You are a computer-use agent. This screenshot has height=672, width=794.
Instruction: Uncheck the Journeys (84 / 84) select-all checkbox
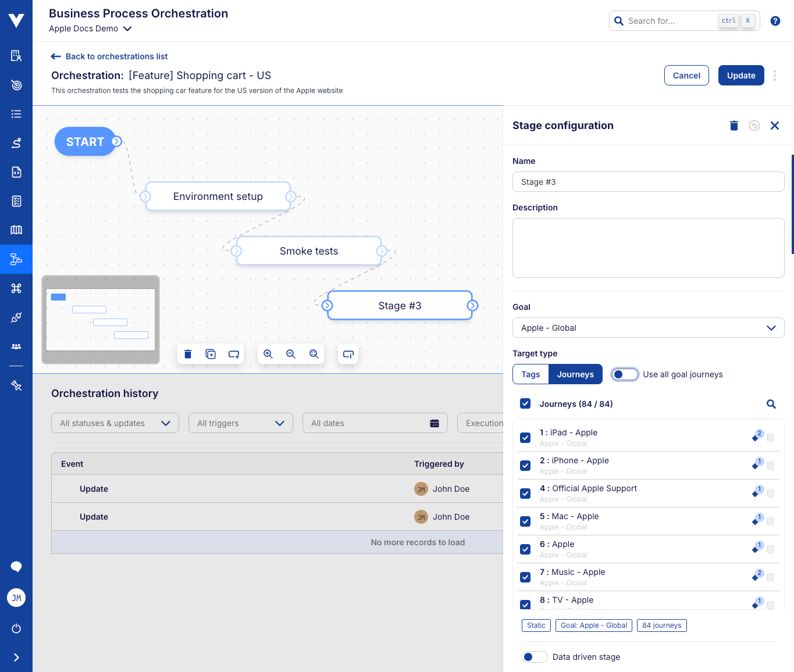[x=525, y=403]
